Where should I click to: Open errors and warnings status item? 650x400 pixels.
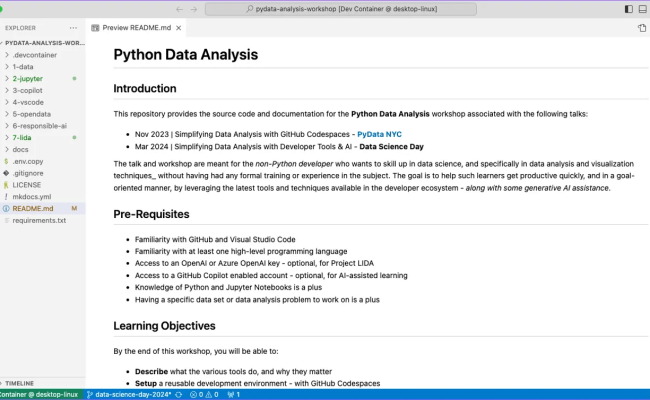(204, 395)
